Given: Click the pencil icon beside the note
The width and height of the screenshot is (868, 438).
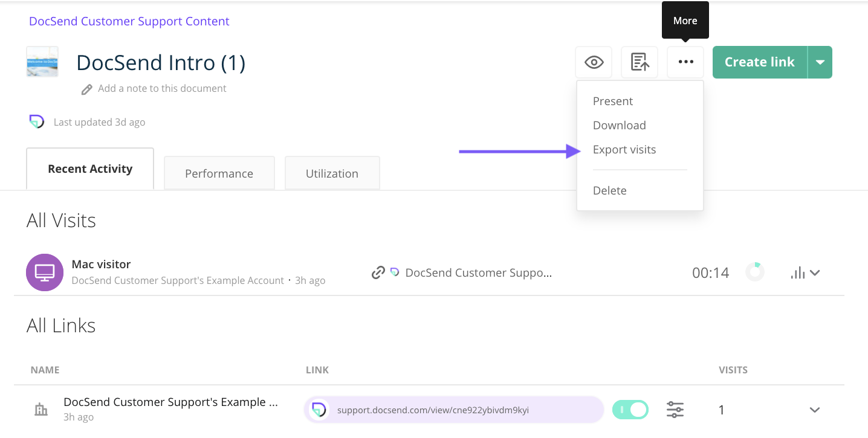Looking at the screenshot, I should point(87,89).
